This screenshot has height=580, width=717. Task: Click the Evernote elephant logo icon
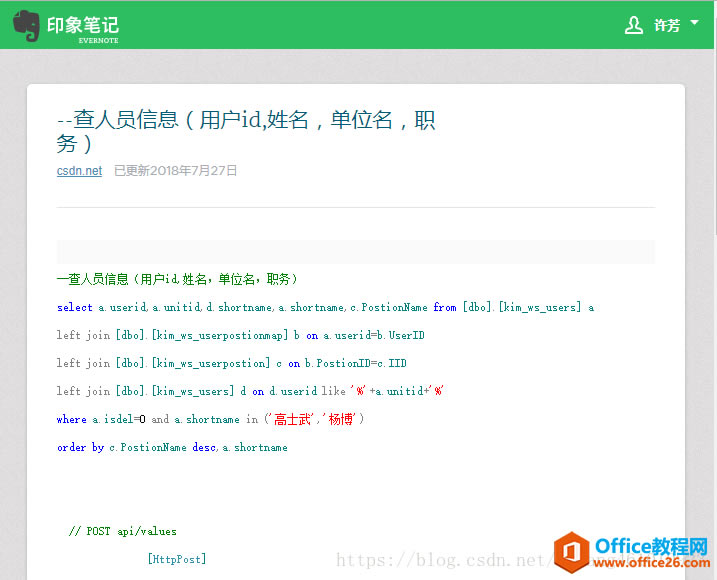pyautogui.click(x=26, y=26)
